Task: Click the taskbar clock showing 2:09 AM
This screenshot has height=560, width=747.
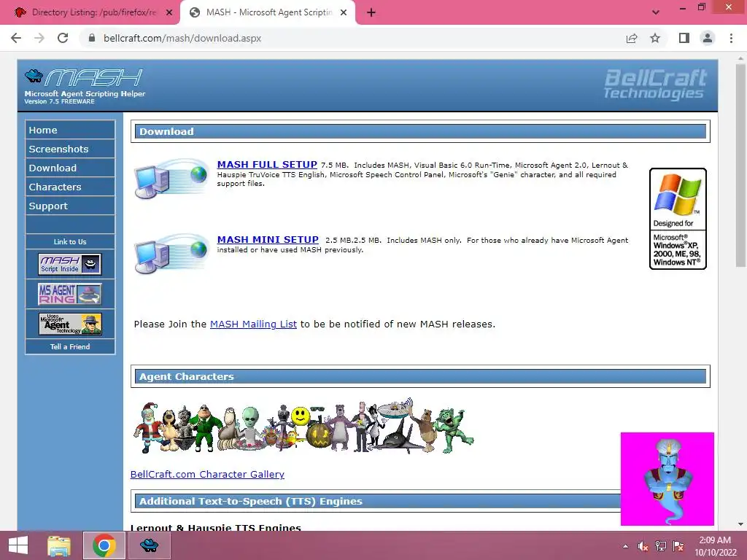Action: click(715, 546)
